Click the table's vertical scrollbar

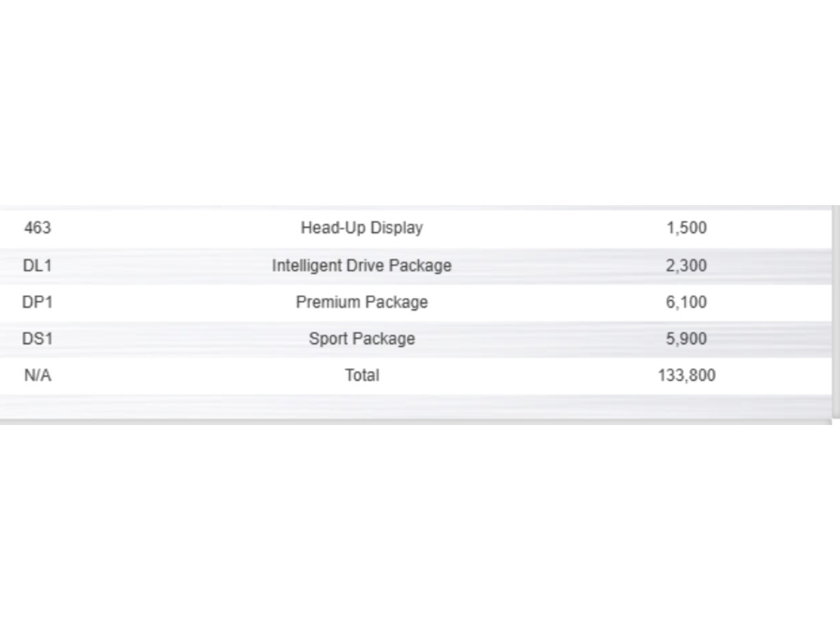tap(836, 311)
